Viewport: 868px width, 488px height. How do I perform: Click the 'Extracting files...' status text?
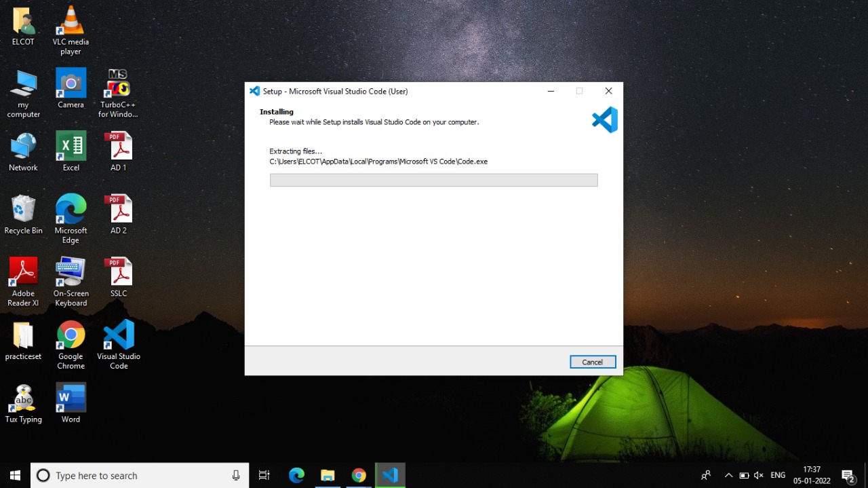296,151
